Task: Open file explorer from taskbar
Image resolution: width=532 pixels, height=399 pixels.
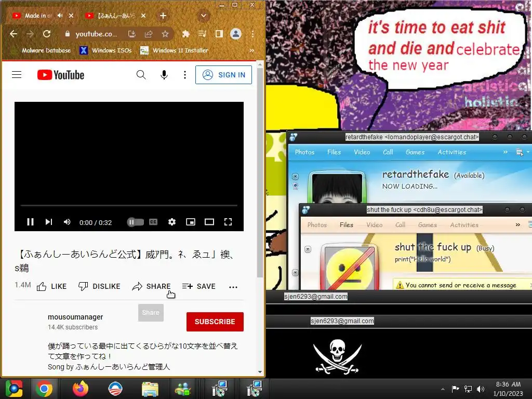Action: click(150, 389)
